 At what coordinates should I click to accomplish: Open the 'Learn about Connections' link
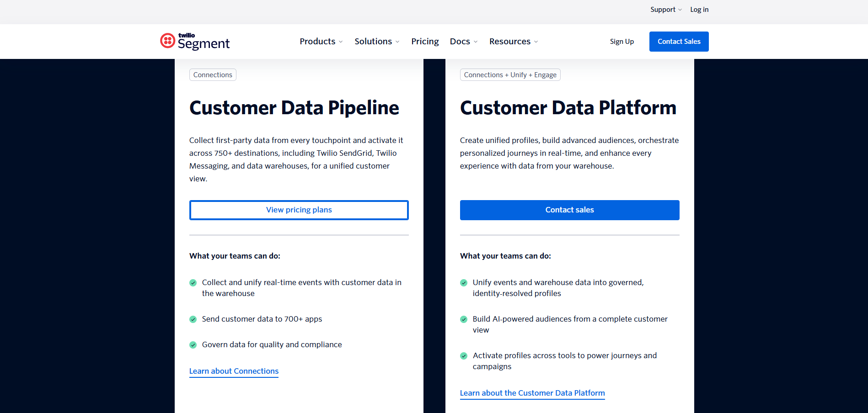pyautogui.click(x=234, y=371)
